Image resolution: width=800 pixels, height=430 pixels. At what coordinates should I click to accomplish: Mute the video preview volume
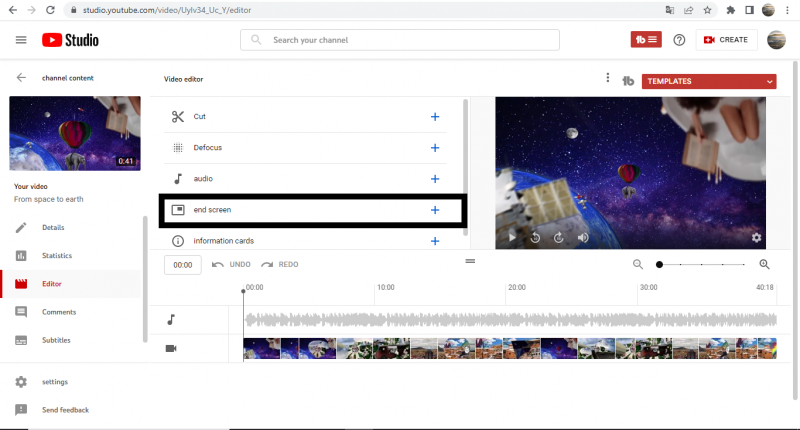pos(583,238)
